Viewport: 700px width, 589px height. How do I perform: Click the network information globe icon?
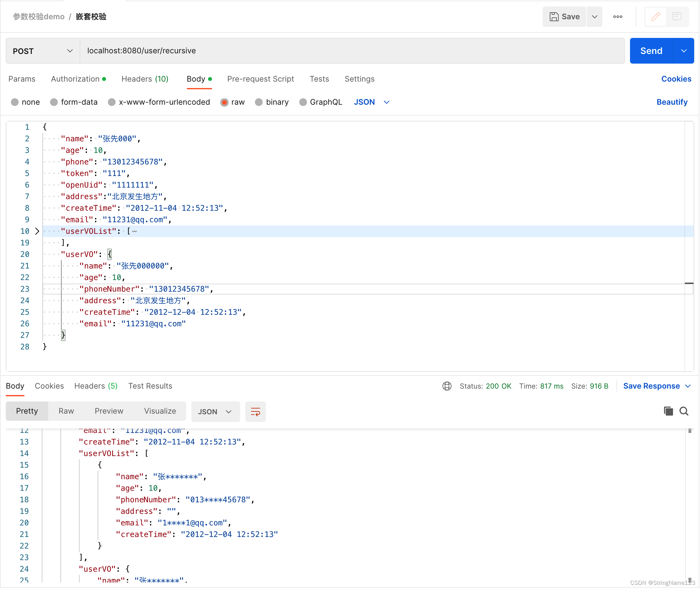[x=447, y=386]
